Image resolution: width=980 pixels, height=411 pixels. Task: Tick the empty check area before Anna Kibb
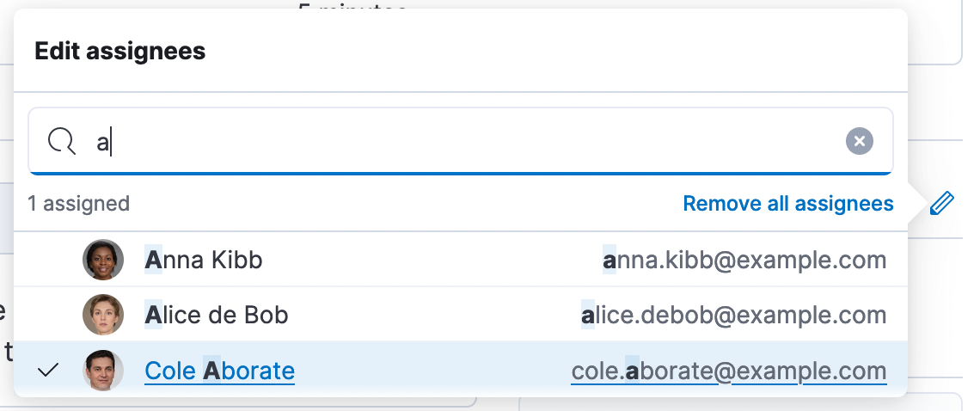point(48,260)
